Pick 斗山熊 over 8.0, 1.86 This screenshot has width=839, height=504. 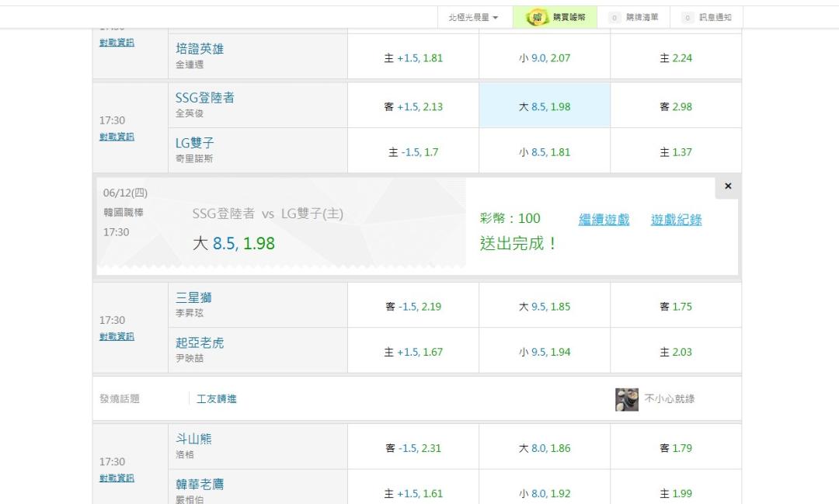[x=544, y=448]
